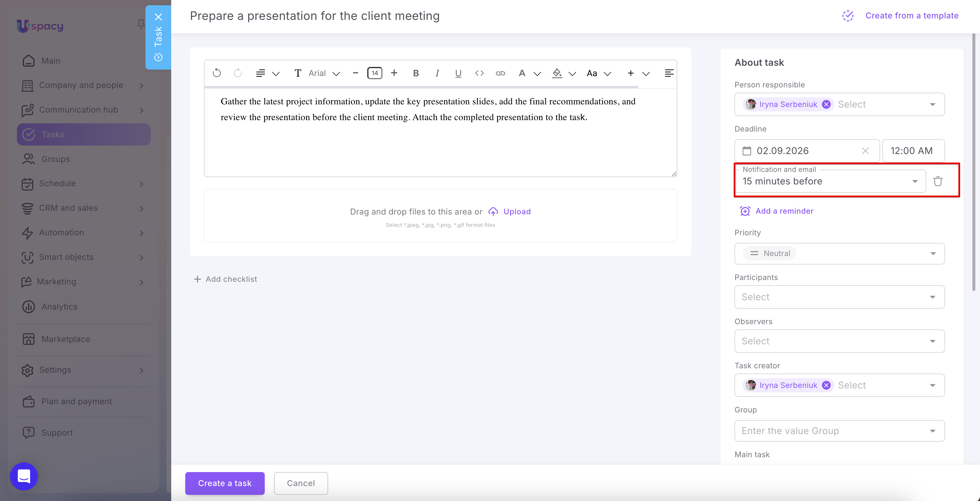Open the 15 minutes before reminder dropdown
The width and height of the screenshot is (980, 501).
tap(830, 181)
